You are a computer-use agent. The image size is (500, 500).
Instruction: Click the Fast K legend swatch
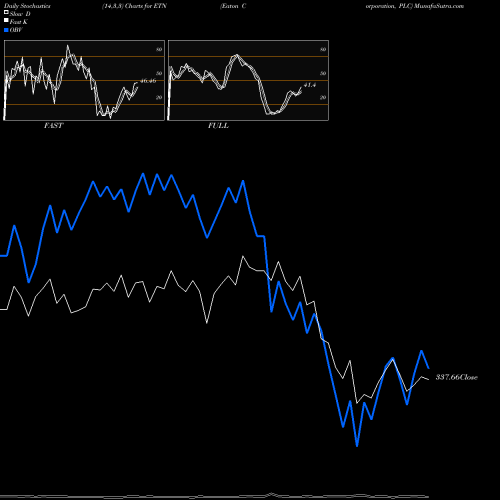point(6,21)
